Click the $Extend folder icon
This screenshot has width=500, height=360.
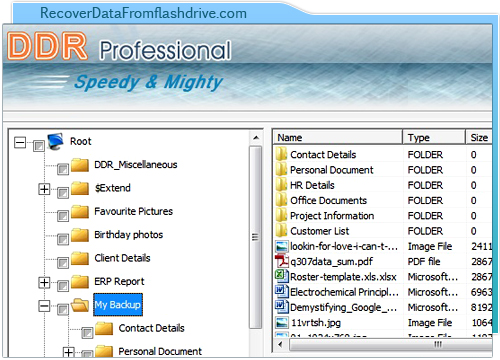pyautogui.click(x=80, y=188)
